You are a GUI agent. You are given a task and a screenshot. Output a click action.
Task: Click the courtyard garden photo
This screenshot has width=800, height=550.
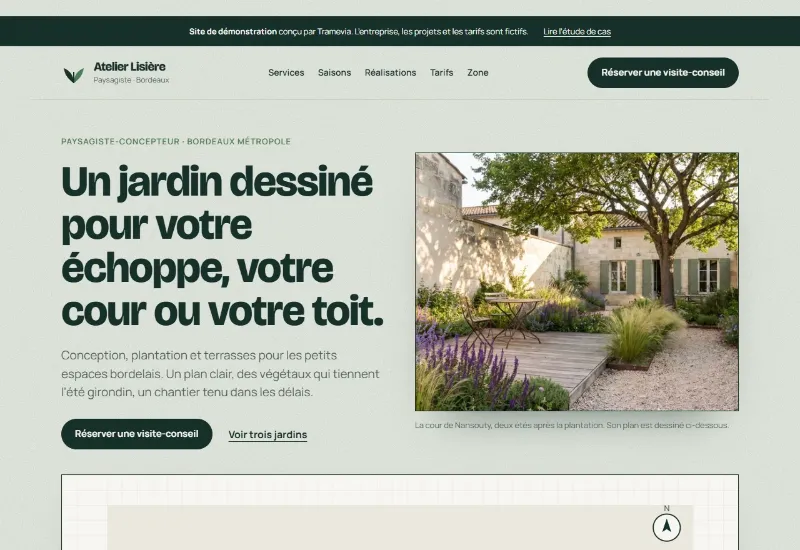coord(577,281)
